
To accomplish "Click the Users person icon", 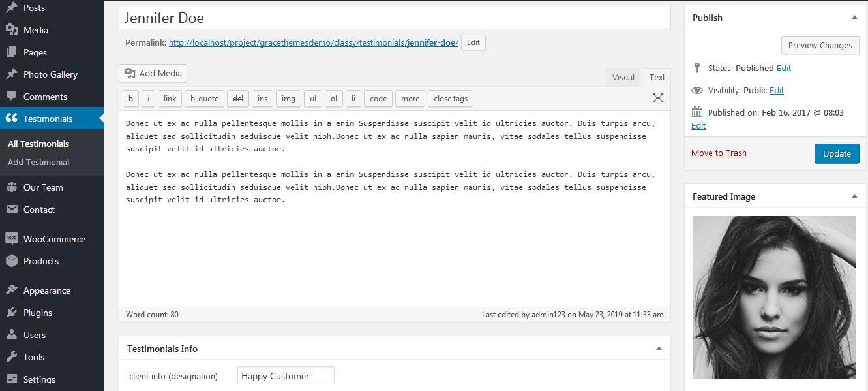I will (x=12, y=335).
